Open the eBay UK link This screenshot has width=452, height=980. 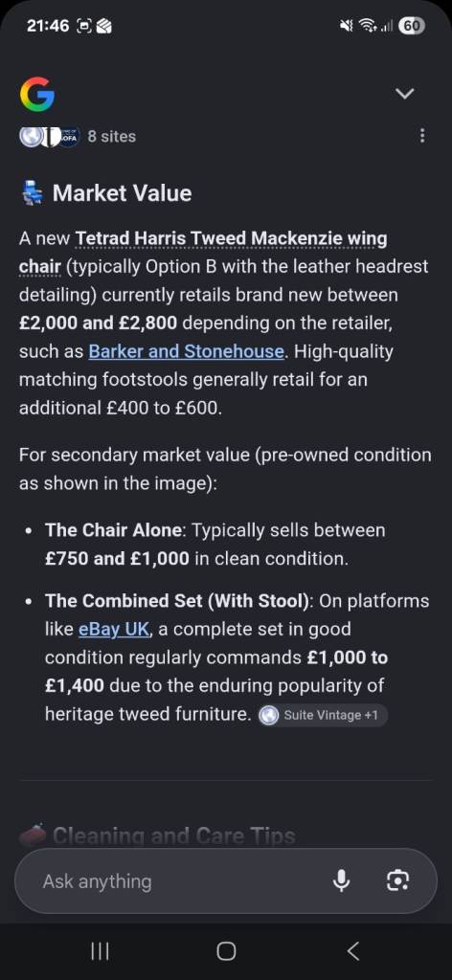pyautogui.click(x=114, y=629)
